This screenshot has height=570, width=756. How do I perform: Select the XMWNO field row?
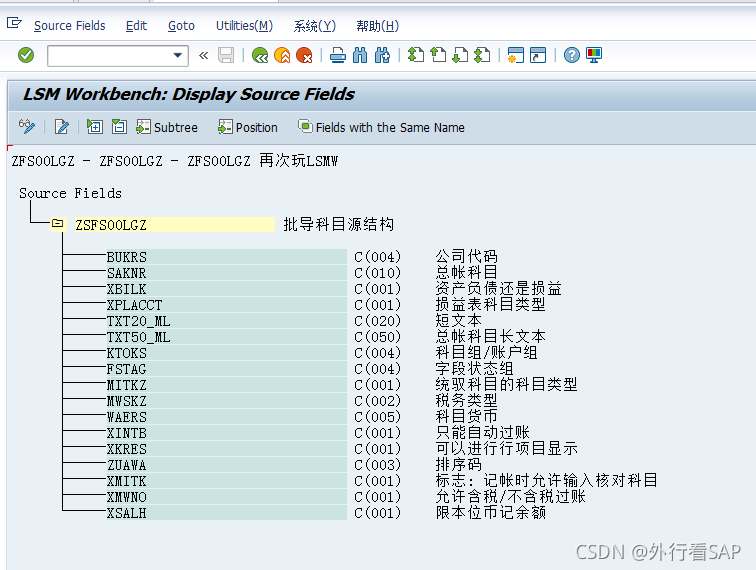227,497
